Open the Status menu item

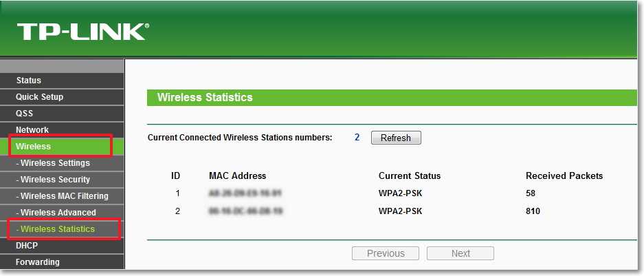29,81
